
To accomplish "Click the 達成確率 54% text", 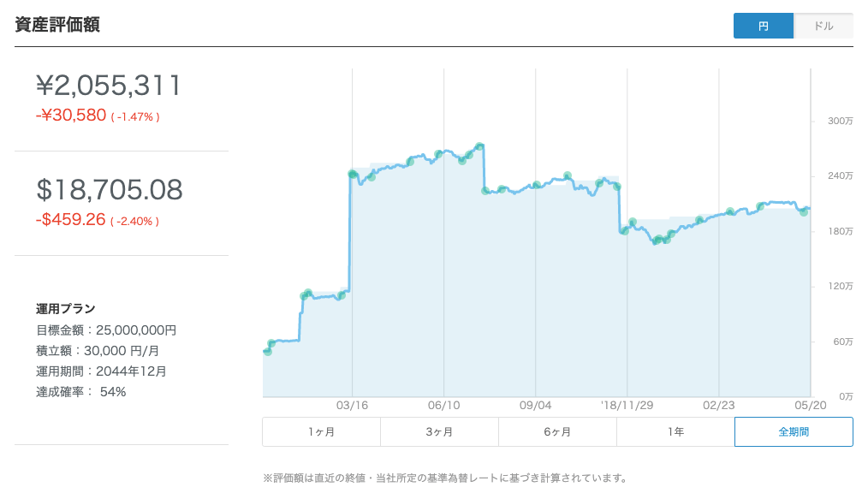I will pyautogui.click(x=80, y=392).
